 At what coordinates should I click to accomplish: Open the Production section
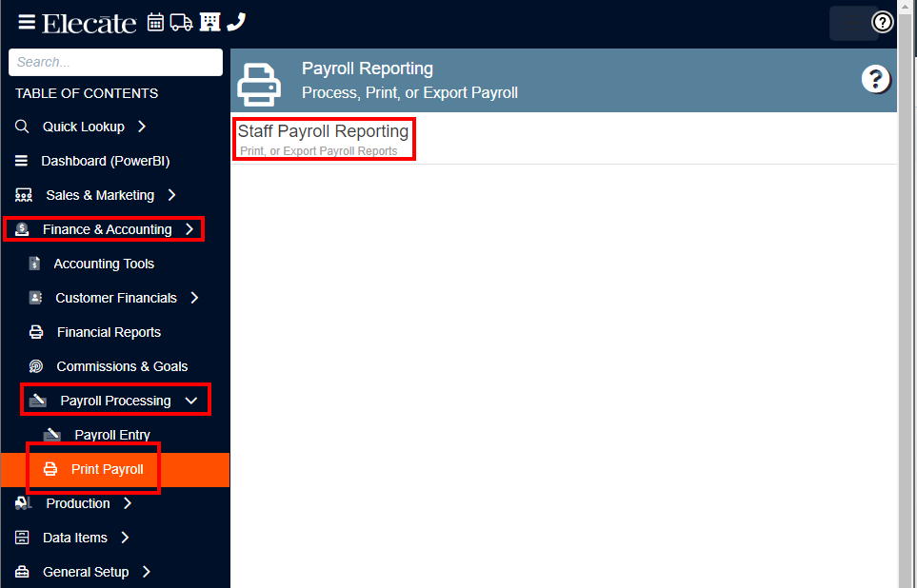pyautogui.click(x=78, y=503)
